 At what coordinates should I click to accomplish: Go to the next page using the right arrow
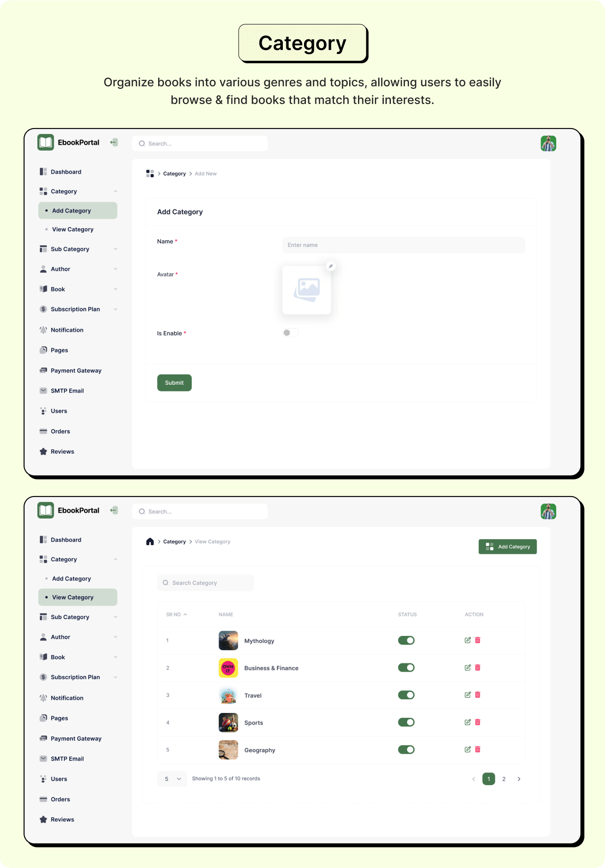coord(519,779)
